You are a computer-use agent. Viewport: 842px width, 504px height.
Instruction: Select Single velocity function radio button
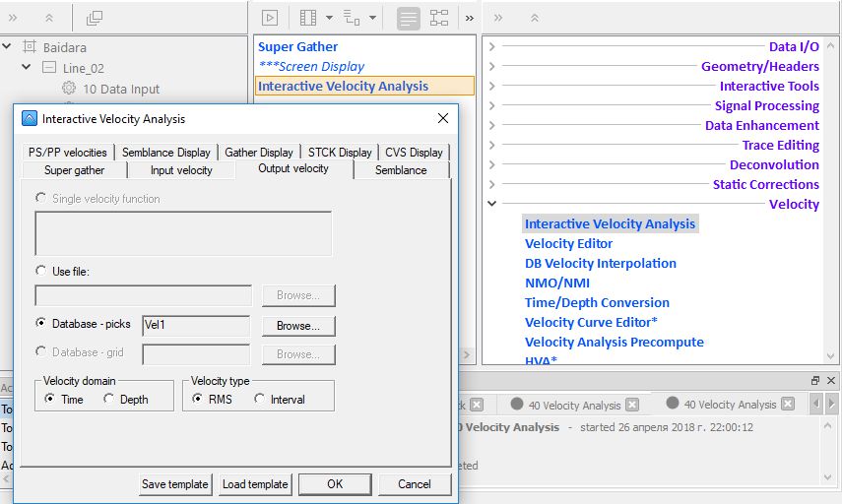(40, 198)
